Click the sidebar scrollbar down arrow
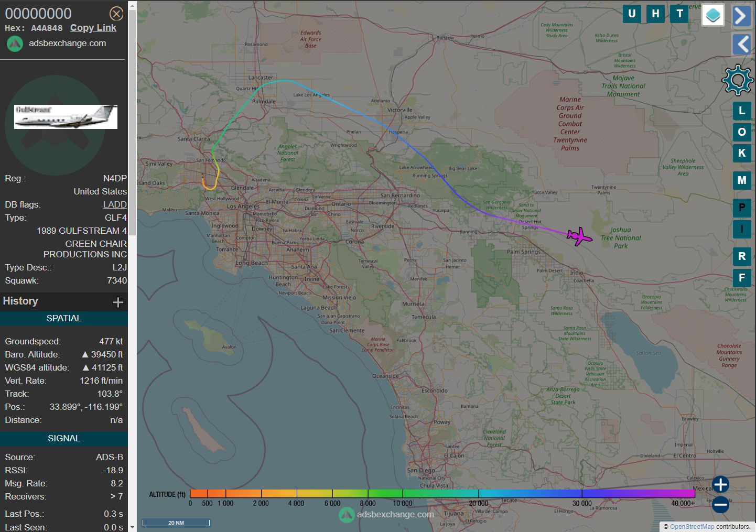 (132, 527)
